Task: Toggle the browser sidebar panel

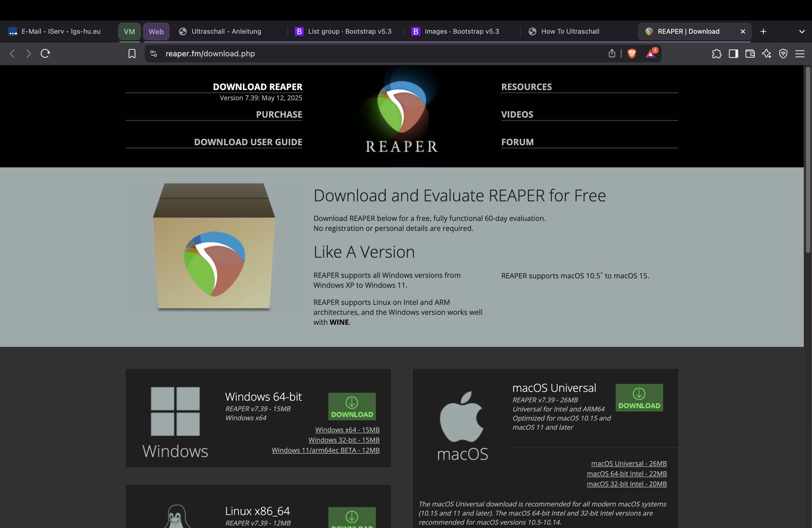Action: 733,54
